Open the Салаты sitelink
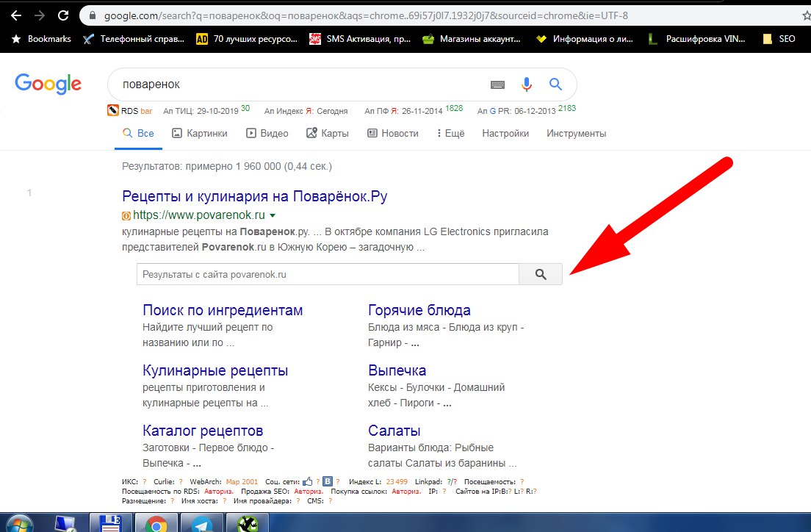811x532 pixels. pyautogui.click(x=394, y=431)
